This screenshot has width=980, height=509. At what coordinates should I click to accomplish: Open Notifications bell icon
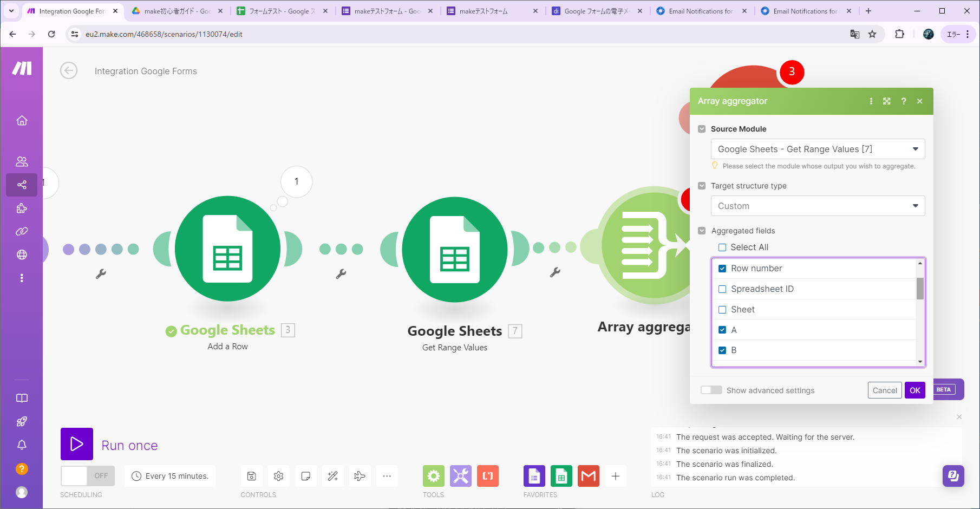(x=22, y=445)
